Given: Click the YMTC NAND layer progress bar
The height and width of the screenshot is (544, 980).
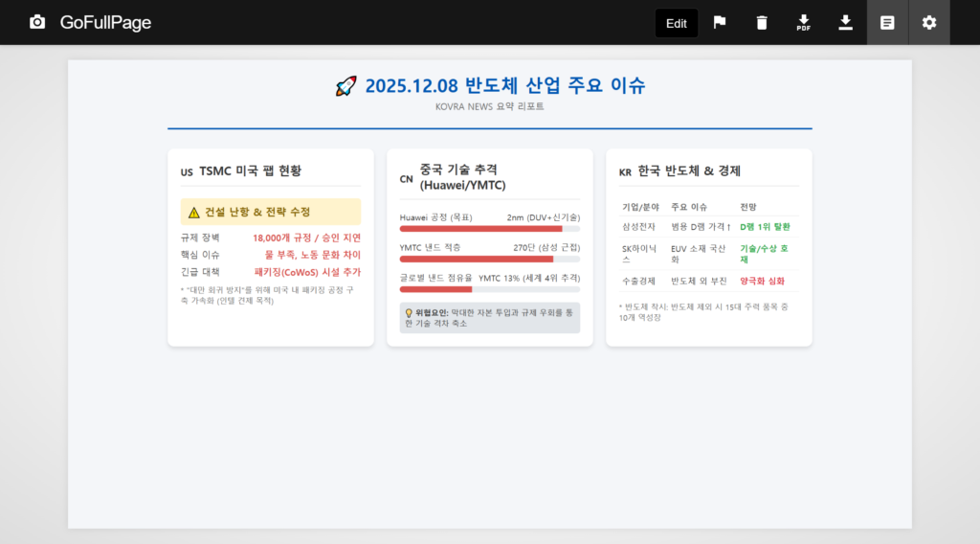Looking at the screenshot, I should 489,259.
